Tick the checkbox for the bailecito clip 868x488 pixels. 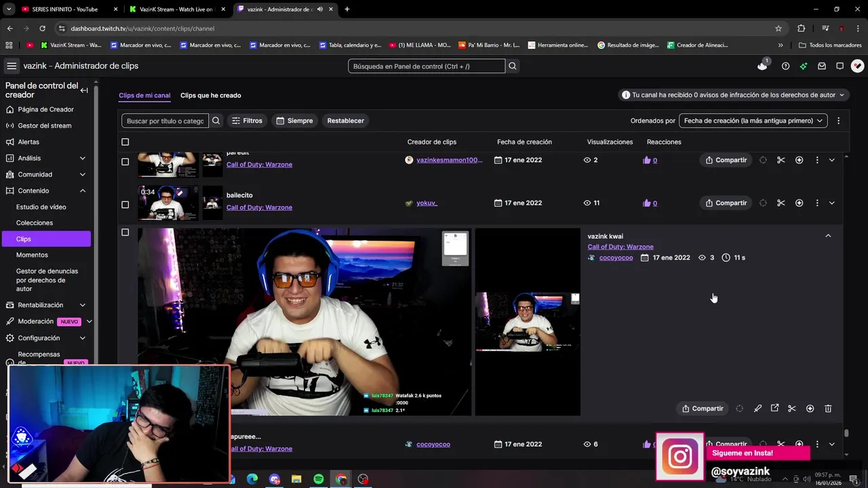[x=125, y=205]
